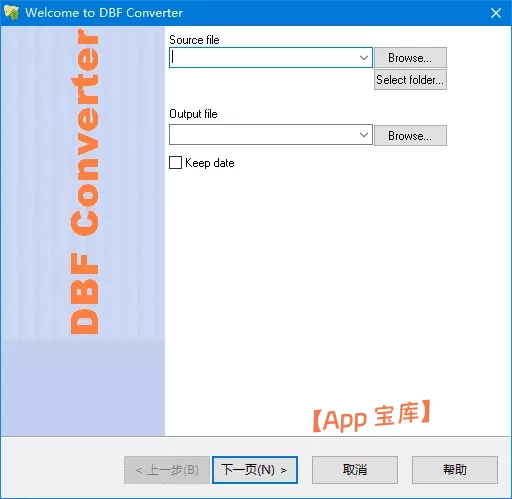Enable the Keep date checkbox
This screenshot has height=499, width=512.
(175, 163)
